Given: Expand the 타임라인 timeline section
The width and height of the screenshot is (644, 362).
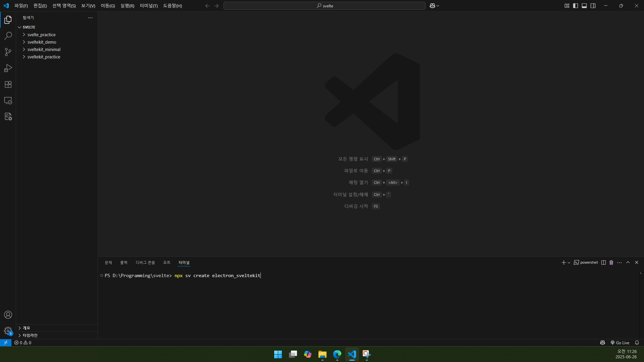Looking at the screenshot, I should [x=57, y=335].
